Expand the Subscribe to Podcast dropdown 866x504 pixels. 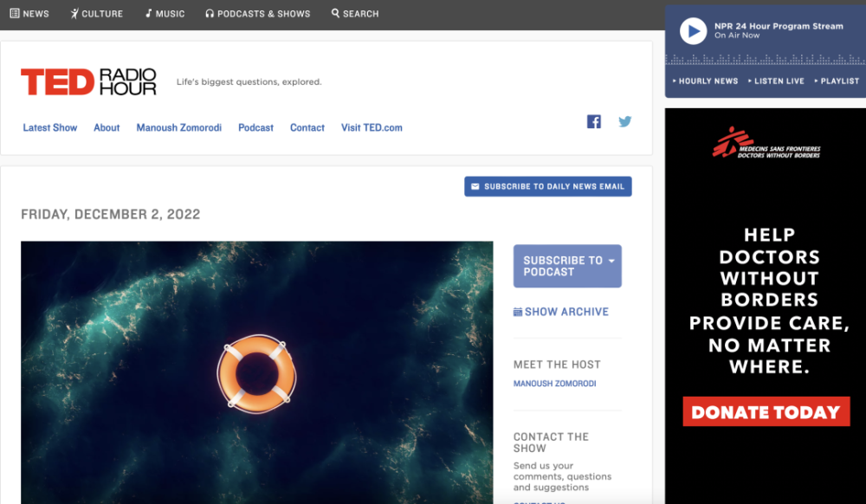567,266
